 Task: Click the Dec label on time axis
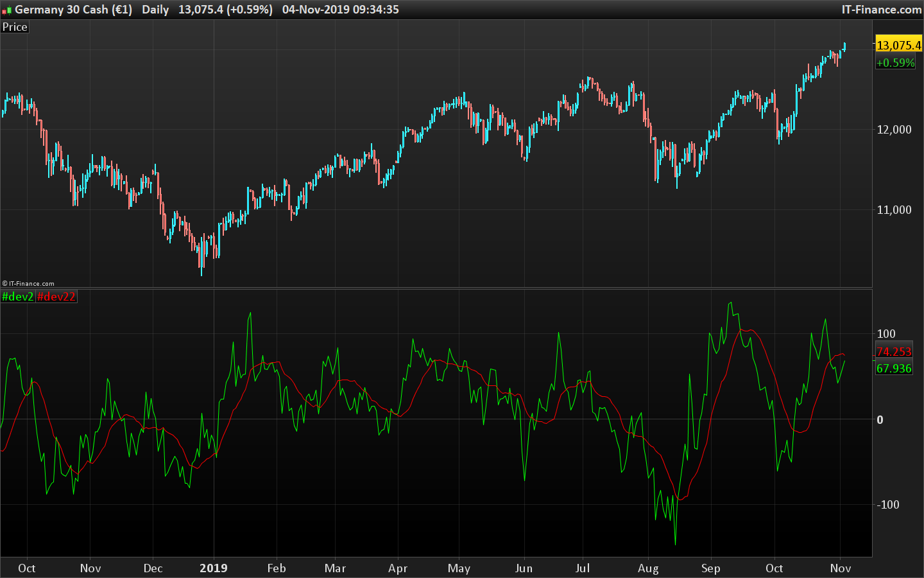(x=153, y=568)
